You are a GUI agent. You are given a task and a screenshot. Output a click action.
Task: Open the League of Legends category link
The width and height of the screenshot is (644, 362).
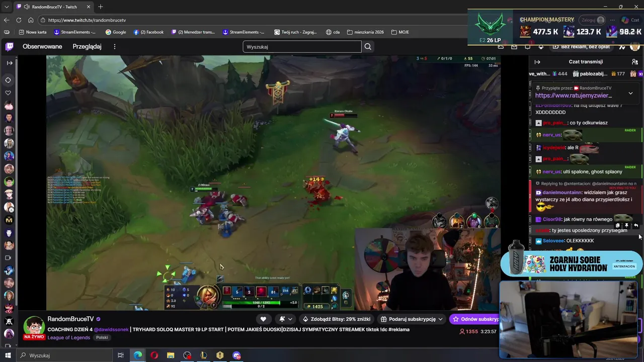click(x=69, y=337)
